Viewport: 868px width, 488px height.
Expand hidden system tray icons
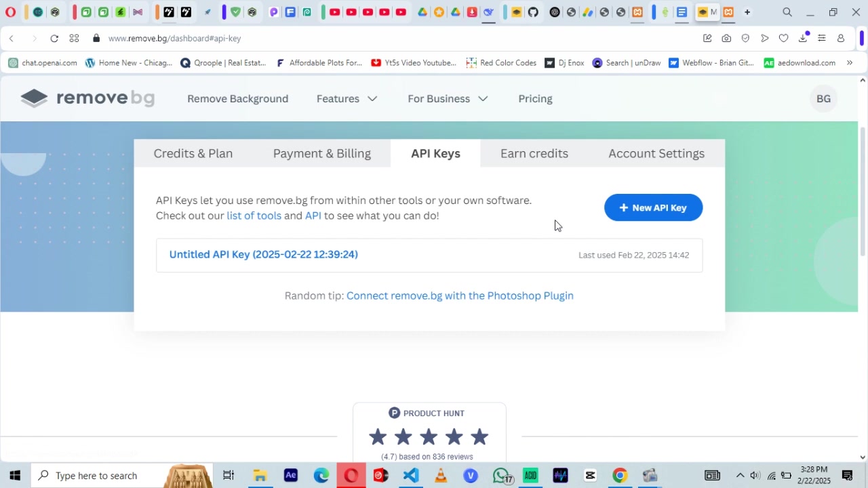(x=740, y=475)
